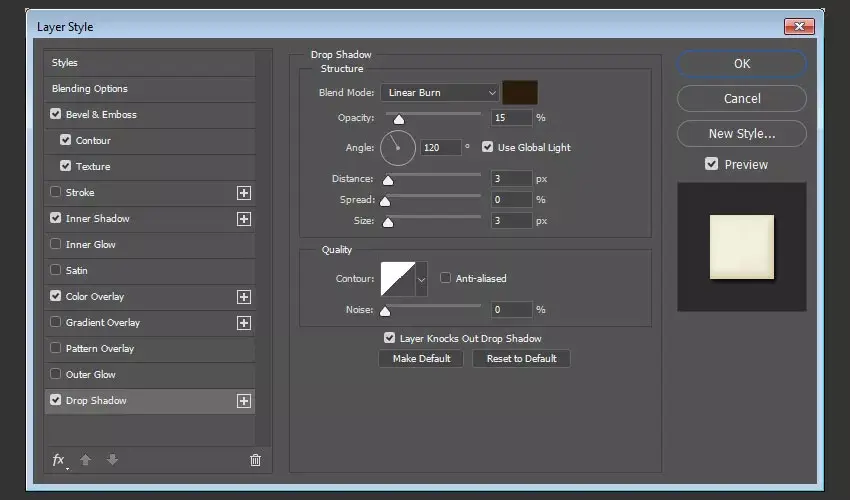Enable the Stroke checkbox

coord(55,192)
